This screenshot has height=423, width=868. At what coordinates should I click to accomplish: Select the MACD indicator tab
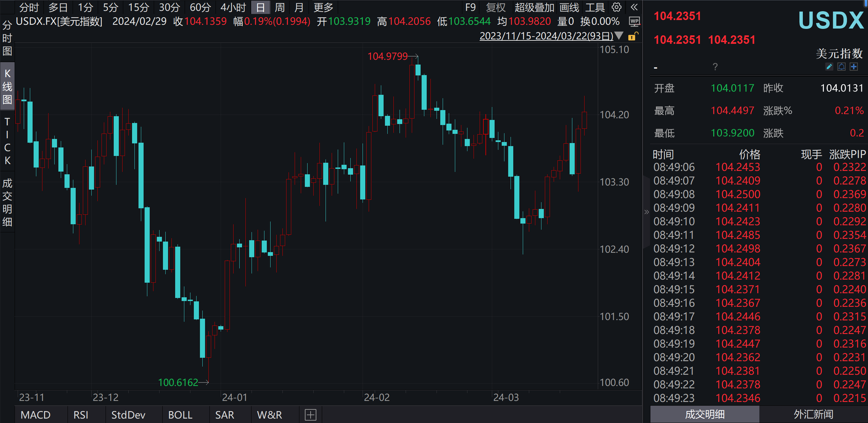click(x=35, y=415)
